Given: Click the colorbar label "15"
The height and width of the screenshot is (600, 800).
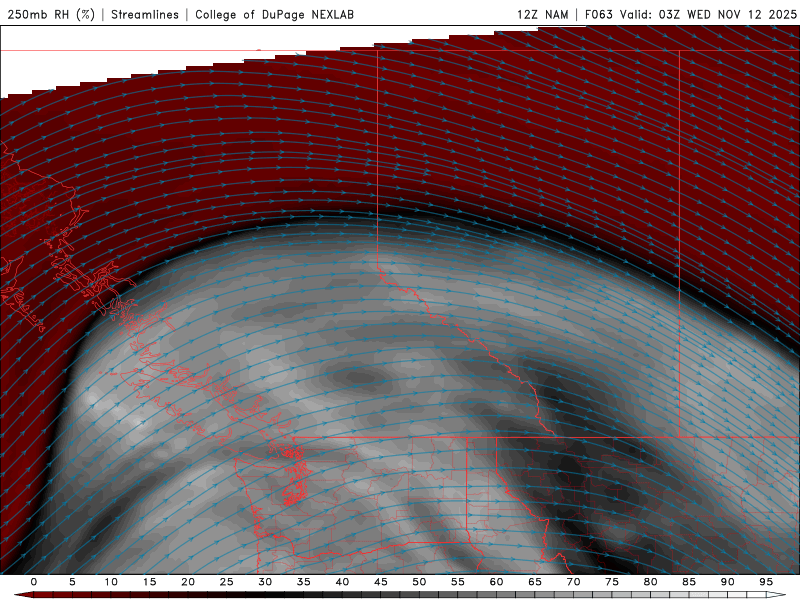Looking at the screenshot, I should [x=149, y=582].
